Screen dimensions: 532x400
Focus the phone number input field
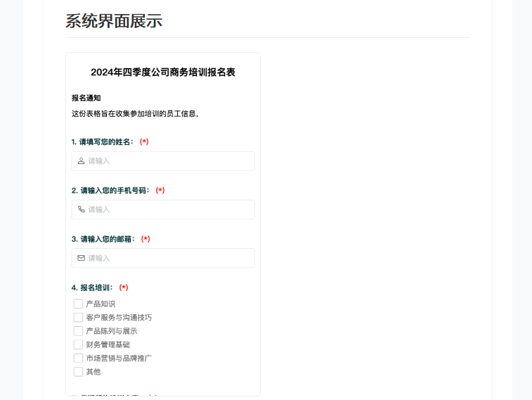click(163, 209)
